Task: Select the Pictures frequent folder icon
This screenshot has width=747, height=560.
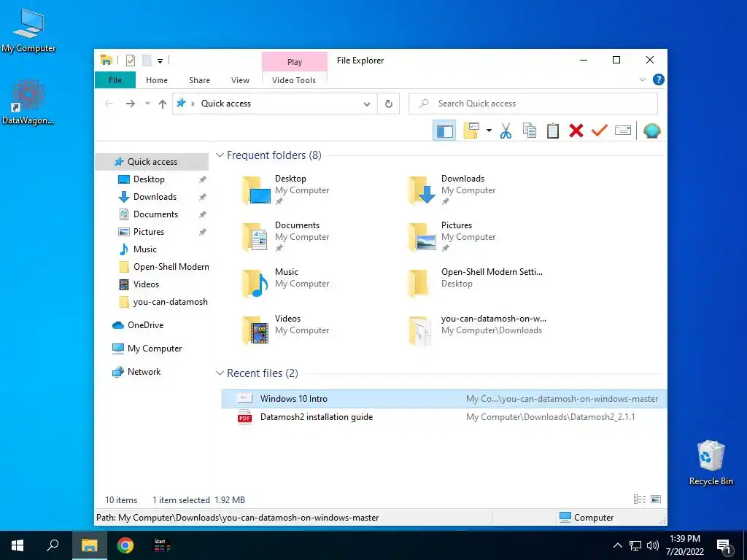Action: [x=422, y=237]
